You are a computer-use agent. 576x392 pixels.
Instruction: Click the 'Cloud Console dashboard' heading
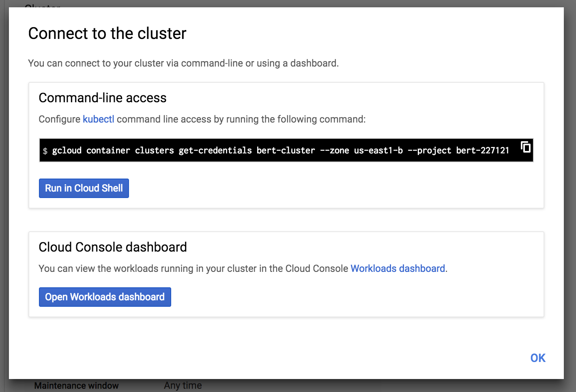(112, 247)
